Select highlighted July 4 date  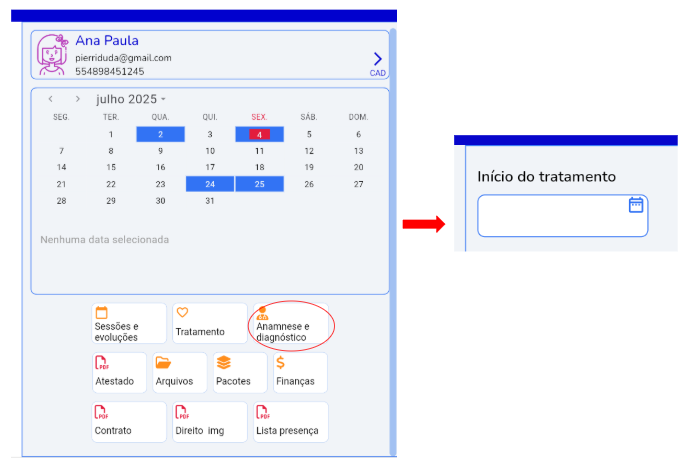click(x=259, y=134)
